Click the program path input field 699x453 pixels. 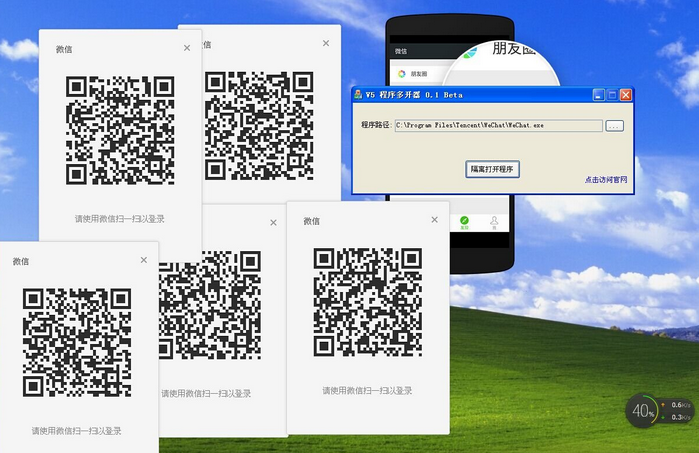pyautogui.click(x=498, y=125)
